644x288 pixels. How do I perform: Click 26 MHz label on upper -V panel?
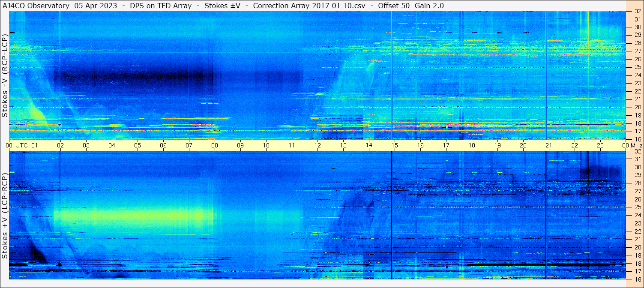638,59
